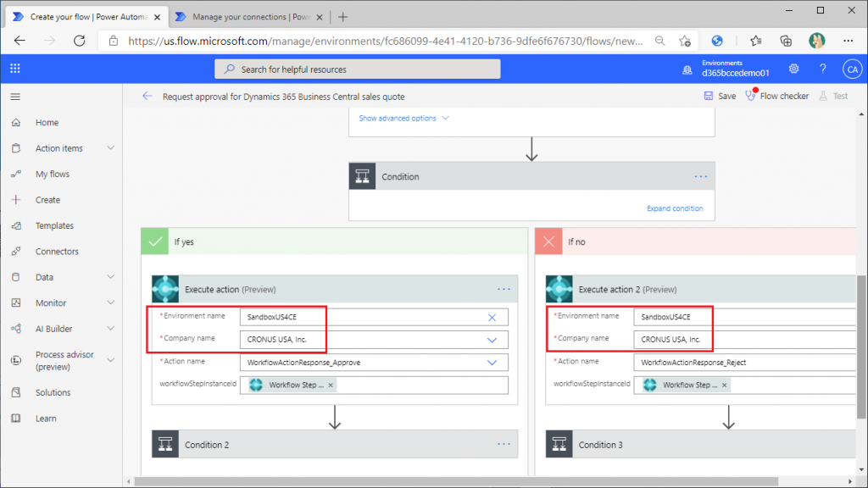Remove Workflow Step token in Execute action 2
This screenshot has height=488, width=868.
(x=724, y=385)
